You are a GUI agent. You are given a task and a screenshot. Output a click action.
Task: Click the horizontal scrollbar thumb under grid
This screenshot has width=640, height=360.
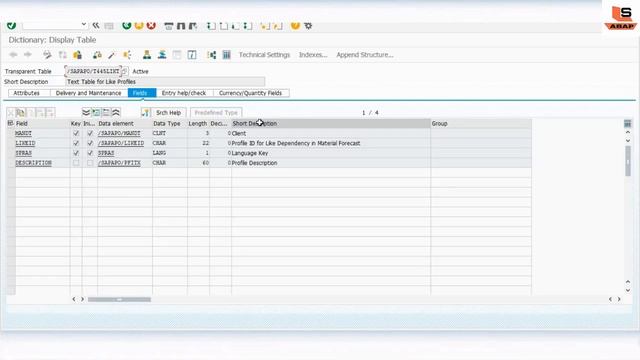click(119, 300)
